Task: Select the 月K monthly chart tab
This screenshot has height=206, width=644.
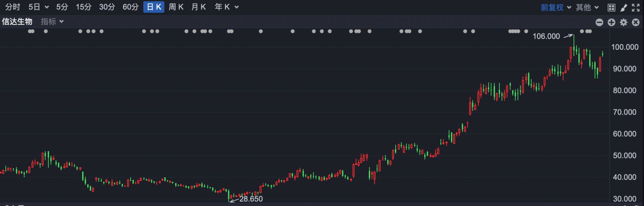Action: pyautogui.click(x=198, y=7)
